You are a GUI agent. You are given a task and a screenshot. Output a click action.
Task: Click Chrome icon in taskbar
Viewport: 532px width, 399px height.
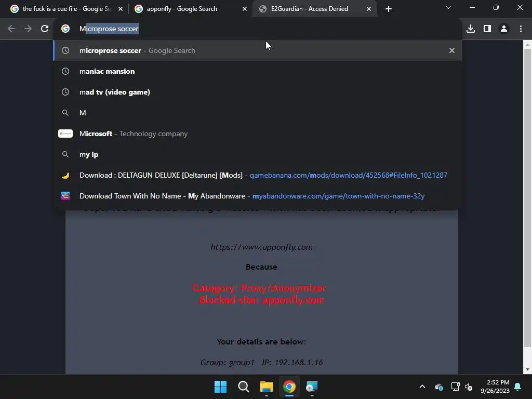289,387
